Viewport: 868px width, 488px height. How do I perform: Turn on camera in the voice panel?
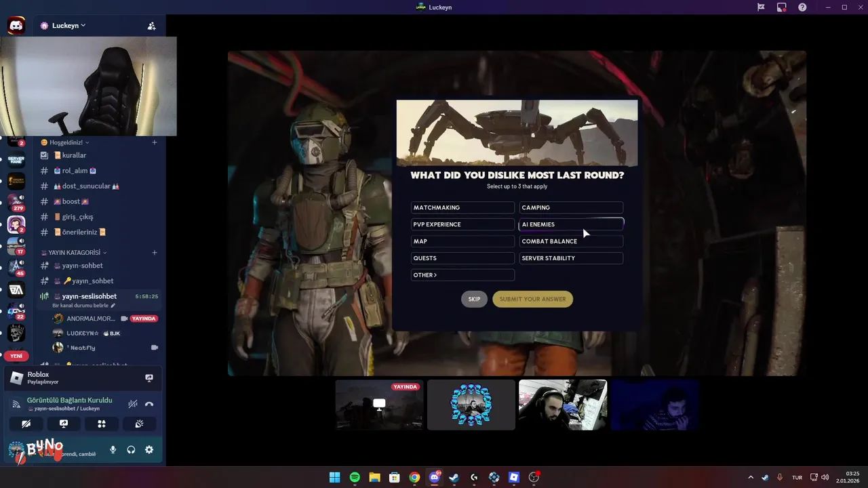tap(26, 424)
